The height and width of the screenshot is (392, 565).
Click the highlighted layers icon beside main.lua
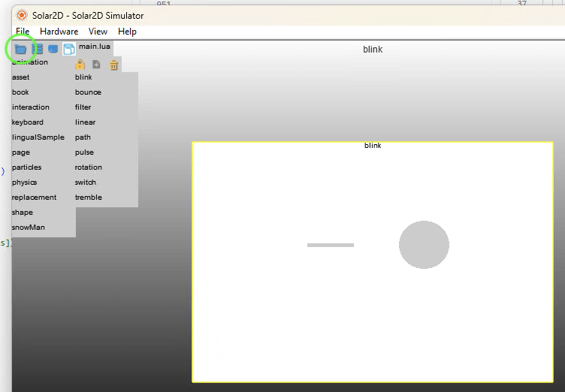click(x=69, y=49)
